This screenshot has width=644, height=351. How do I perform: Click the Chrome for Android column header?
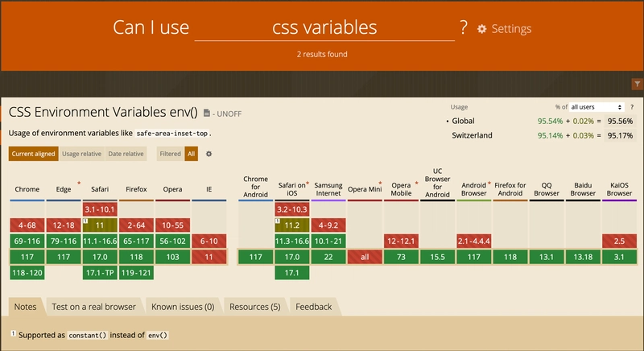(x=255, y=187)
